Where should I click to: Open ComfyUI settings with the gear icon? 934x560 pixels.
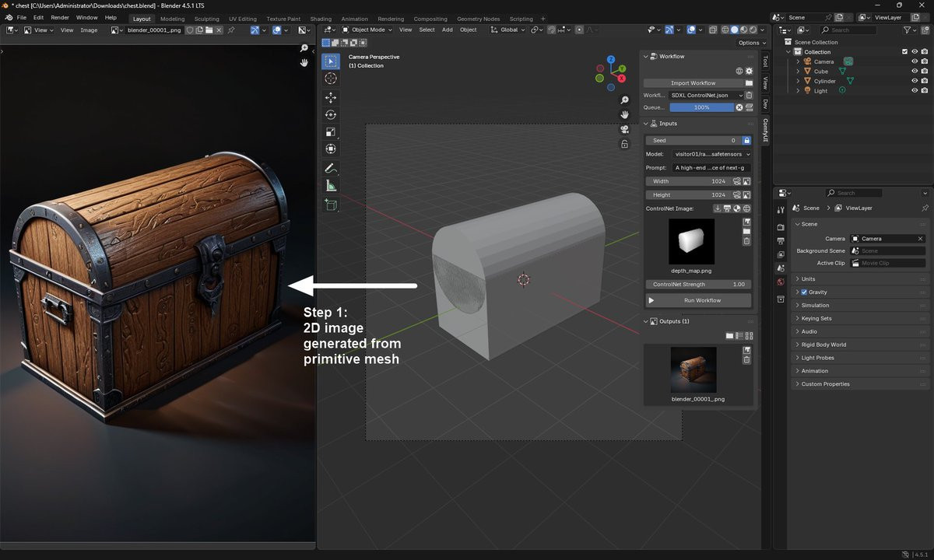[749, 71]
